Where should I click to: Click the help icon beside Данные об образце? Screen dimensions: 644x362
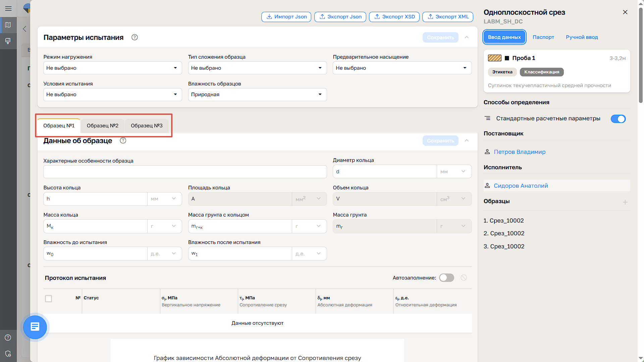click(123, 141)
